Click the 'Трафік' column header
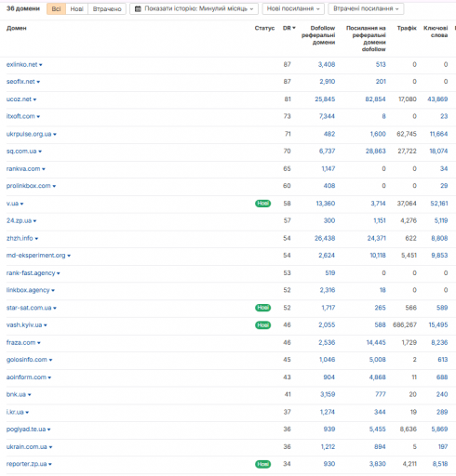 [407, 28]
